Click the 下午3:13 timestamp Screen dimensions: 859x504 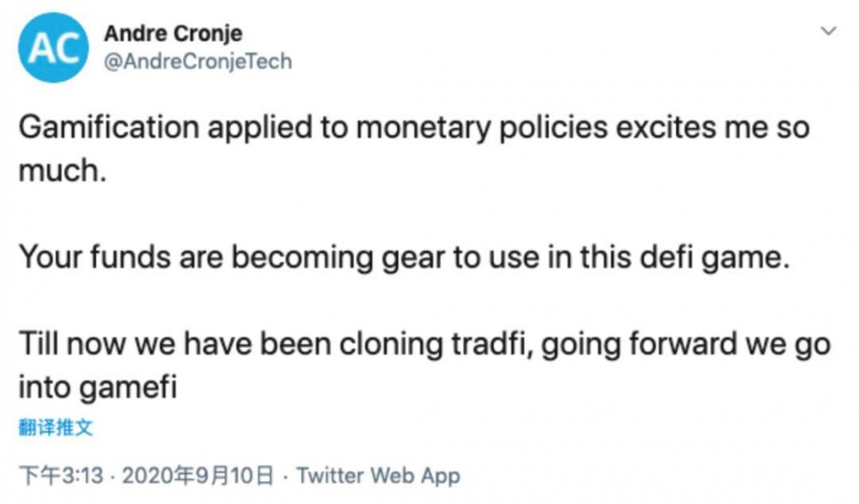pyautogui.click(x=62, y=476)
